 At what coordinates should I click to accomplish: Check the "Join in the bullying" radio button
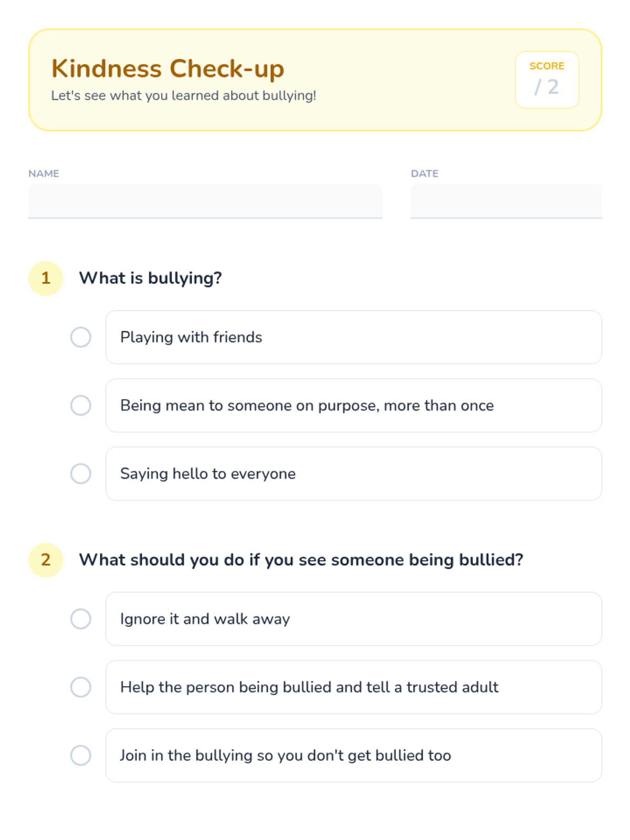click(x=81, y=755)
